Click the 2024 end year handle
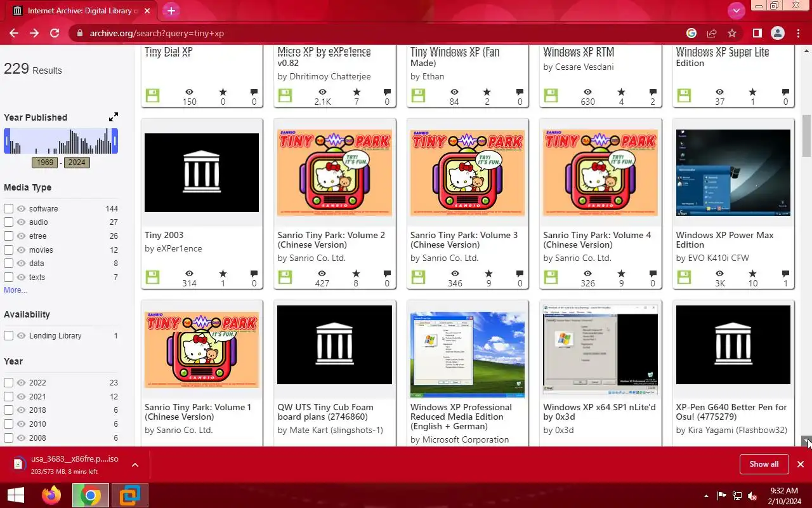 coord(115,141)
